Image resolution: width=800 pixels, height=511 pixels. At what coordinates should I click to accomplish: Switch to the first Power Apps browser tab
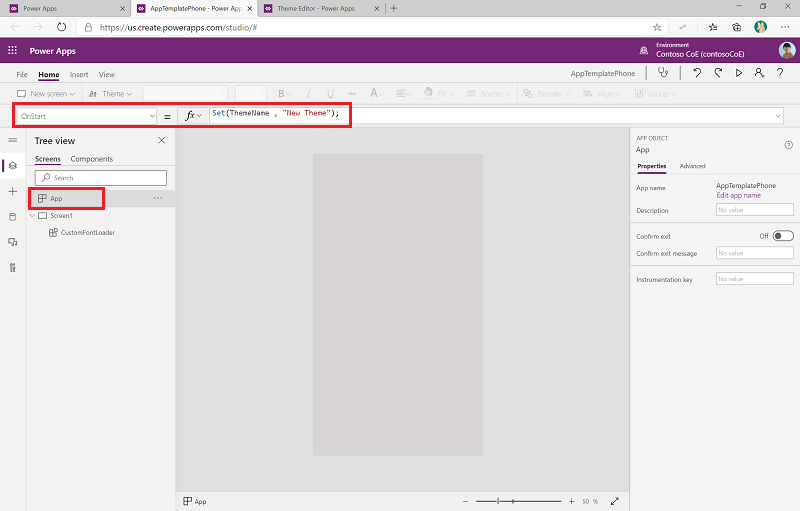[67, 9]
